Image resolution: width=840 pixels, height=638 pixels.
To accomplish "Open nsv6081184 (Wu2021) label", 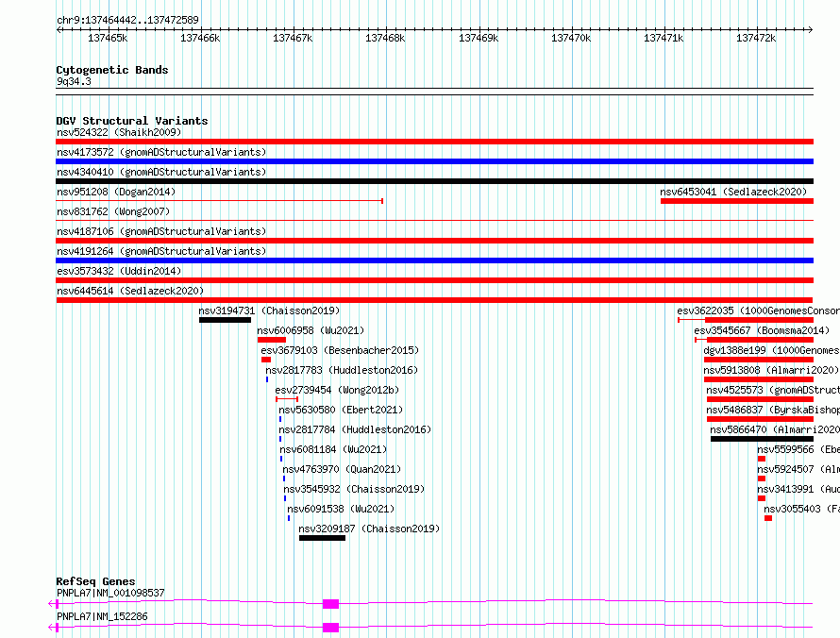I will [x=333, y=449].
